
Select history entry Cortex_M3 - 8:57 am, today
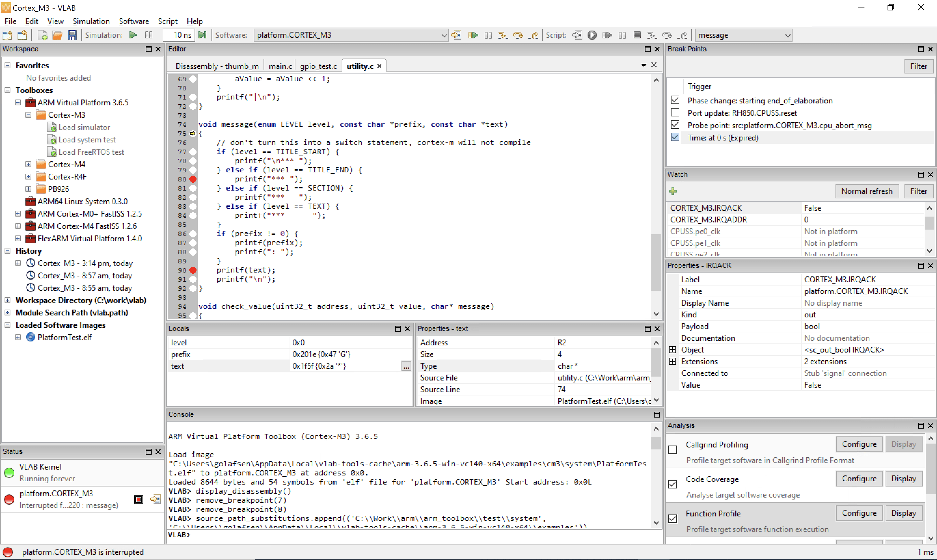tap(85, 275)
